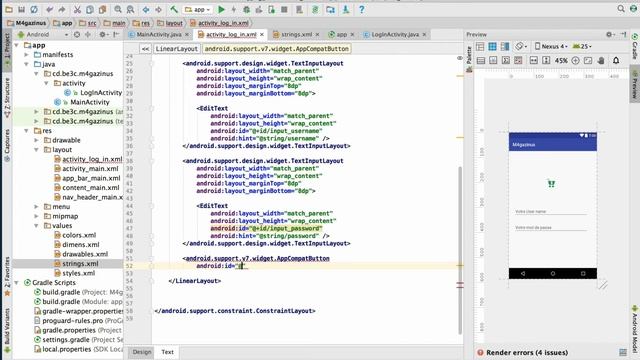Select the Pan hand tool in Preview
The image size is (640, 360).
click(x=601, y=60)
